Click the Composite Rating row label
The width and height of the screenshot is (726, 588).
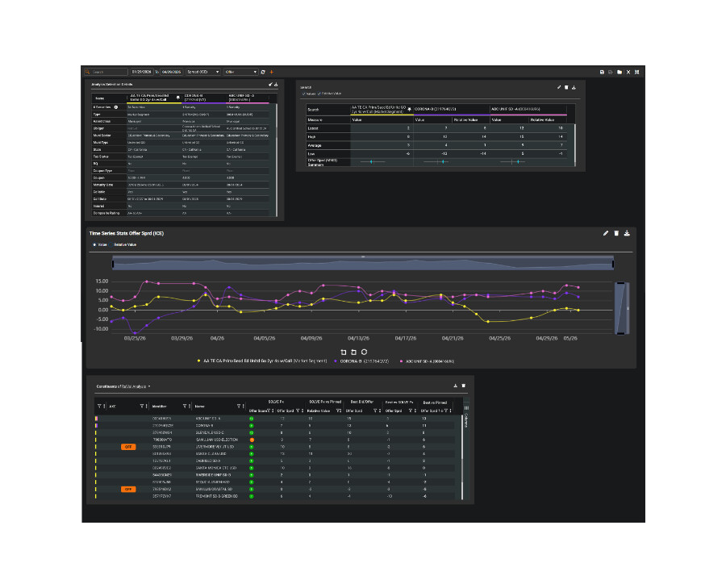pyautogui.click(x=106, y=214)
